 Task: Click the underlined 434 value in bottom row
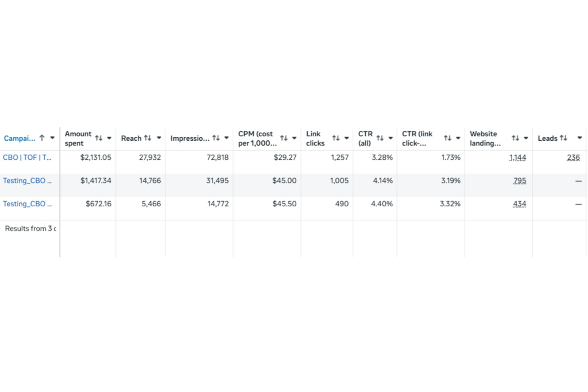520,203
